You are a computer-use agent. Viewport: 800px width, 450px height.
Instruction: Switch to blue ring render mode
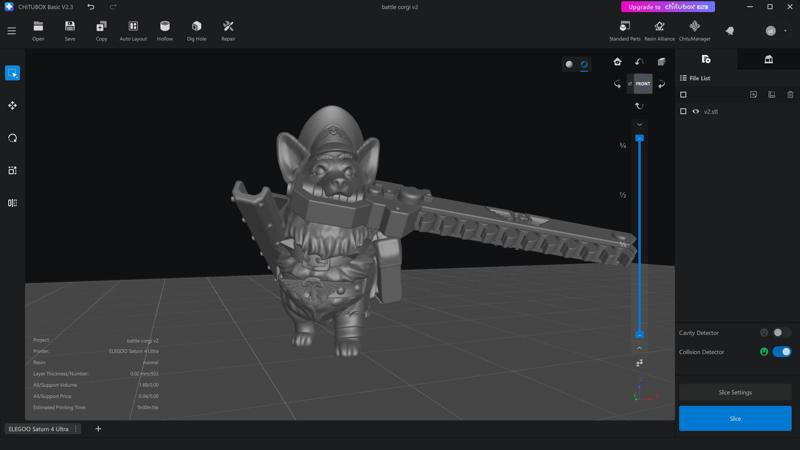pos(584,64)
